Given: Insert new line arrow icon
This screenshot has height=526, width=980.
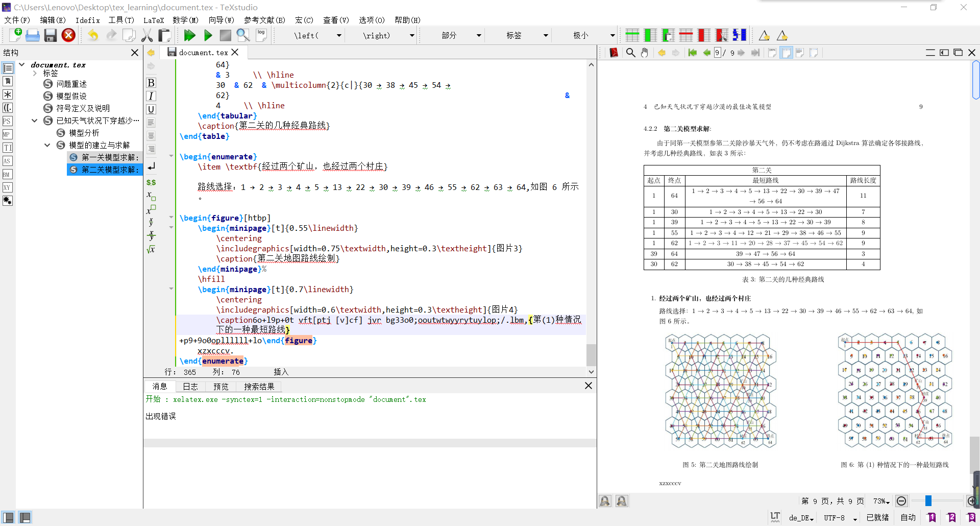Looking at the screenshot, I should click(x=151, y=166).
